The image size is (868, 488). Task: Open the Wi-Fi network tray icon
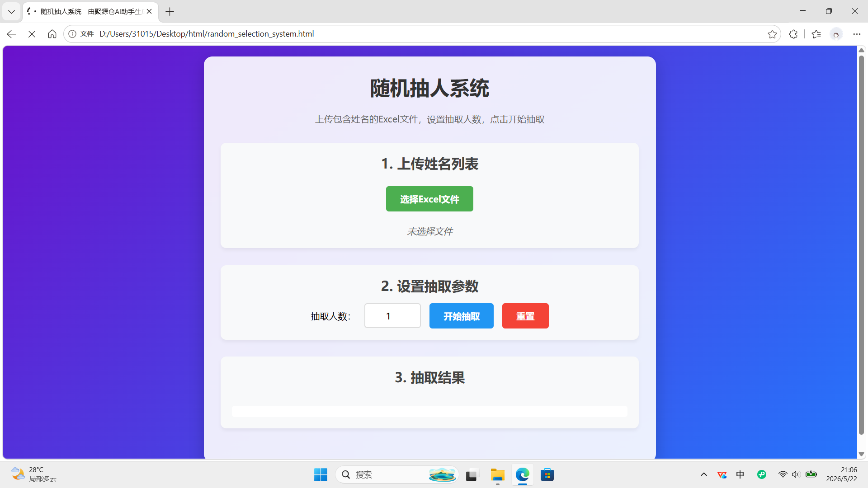[x=783, y=474]
